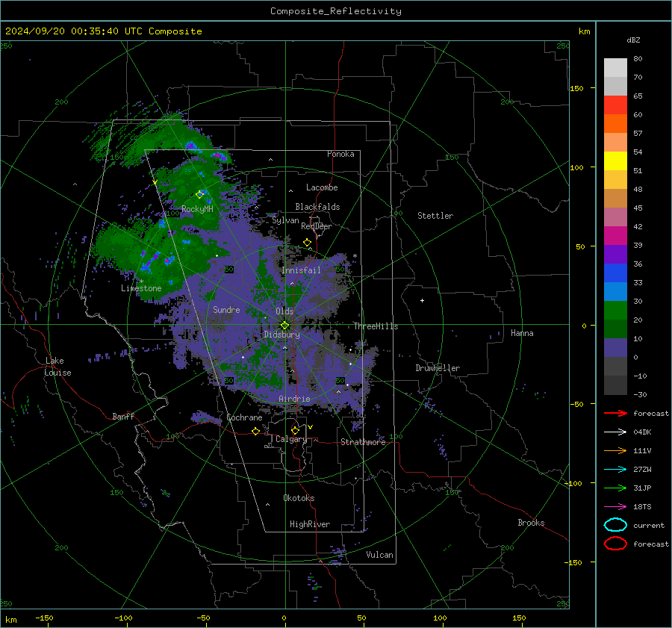Image resolution: width=672 pixels, height=628 pixels.
Task: Click the Limestone label on map
Action: tap(141, 288)
